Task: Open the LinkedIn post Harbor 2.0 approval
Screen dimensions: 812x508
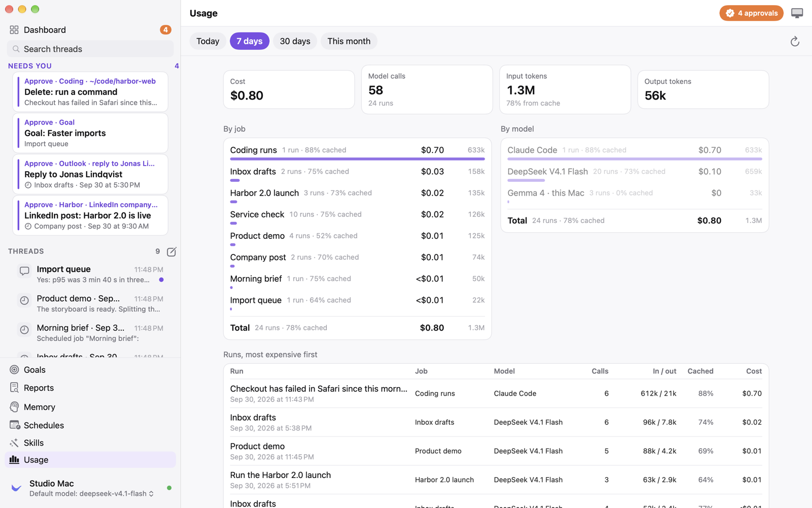Action: point(90,215)
